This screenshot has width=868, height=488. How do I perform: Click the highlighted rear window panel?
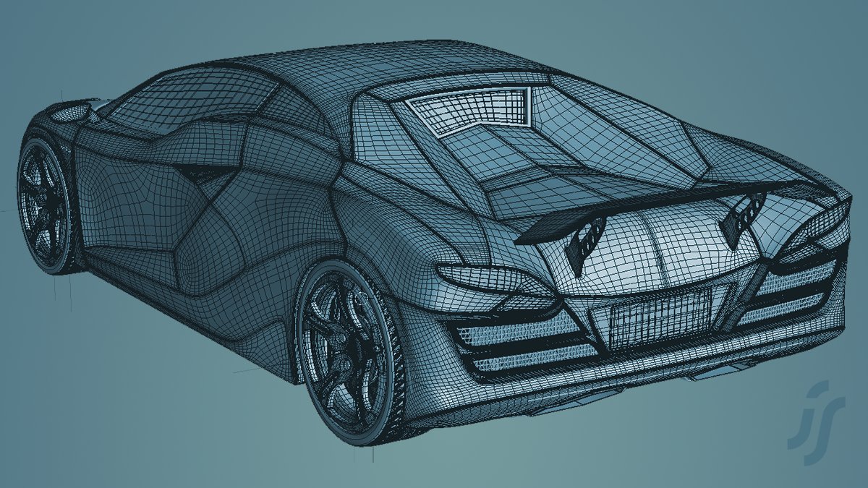pyautogui.click(x=470, y=107)
